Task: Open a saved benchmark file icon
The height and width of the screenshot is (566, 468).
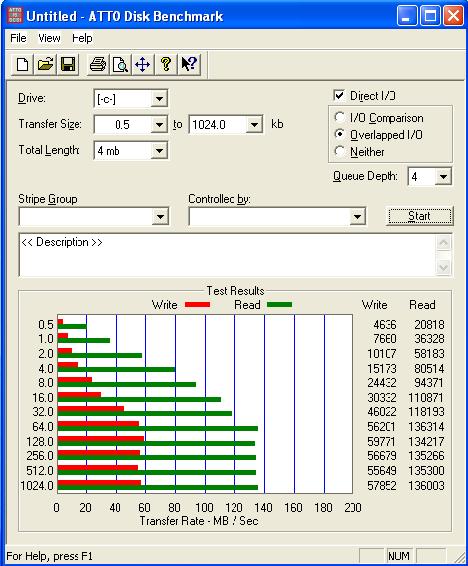Action: [45, 64]
